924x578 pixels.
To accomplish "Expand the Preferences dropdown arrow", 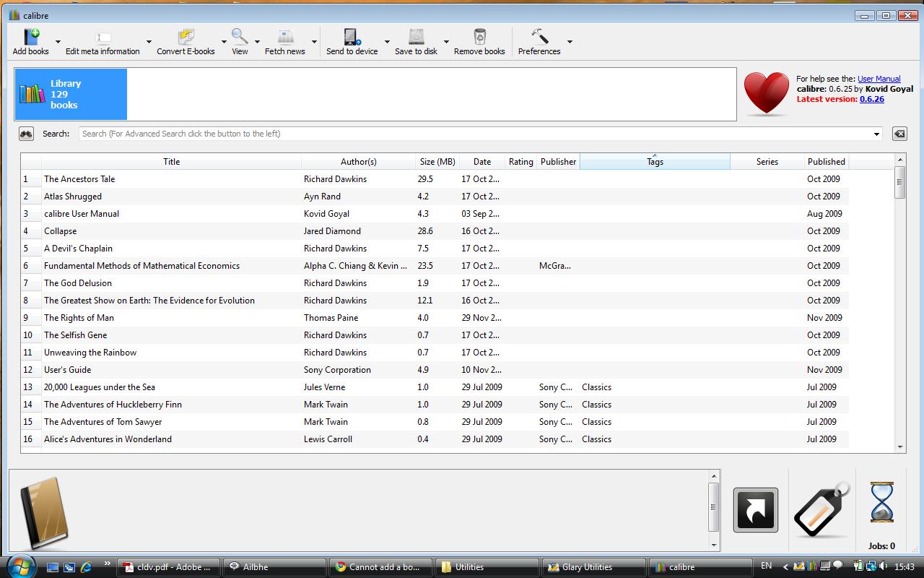I will pyautogui.click(x=570, y=42).
